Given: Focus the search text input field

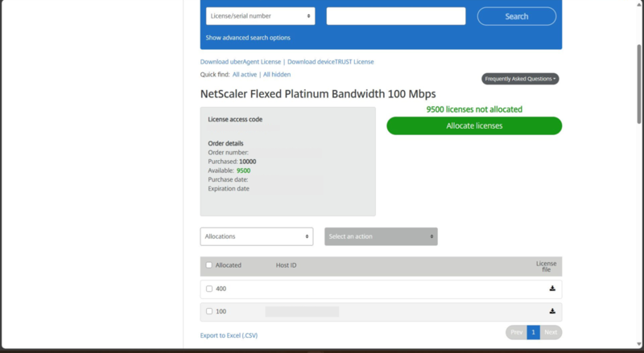Looking at the screenshot, I should pos(396,16).
